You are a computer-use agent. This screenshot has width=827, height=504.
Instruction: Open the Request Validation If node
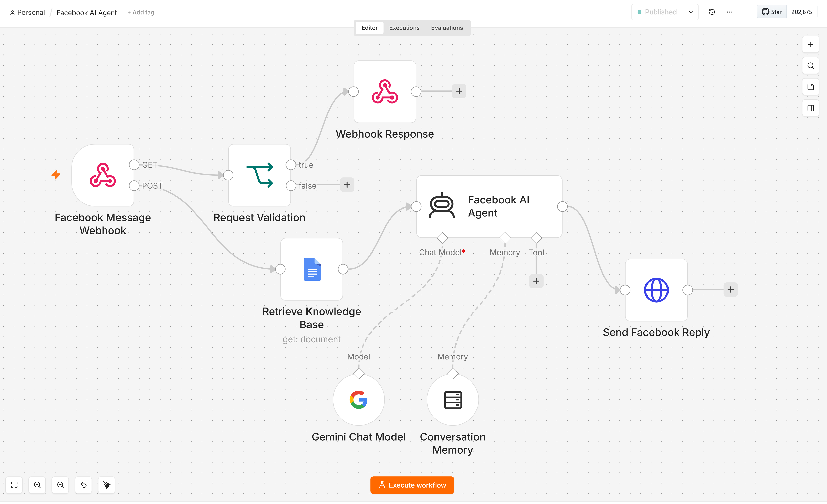(x=259, y=175)
